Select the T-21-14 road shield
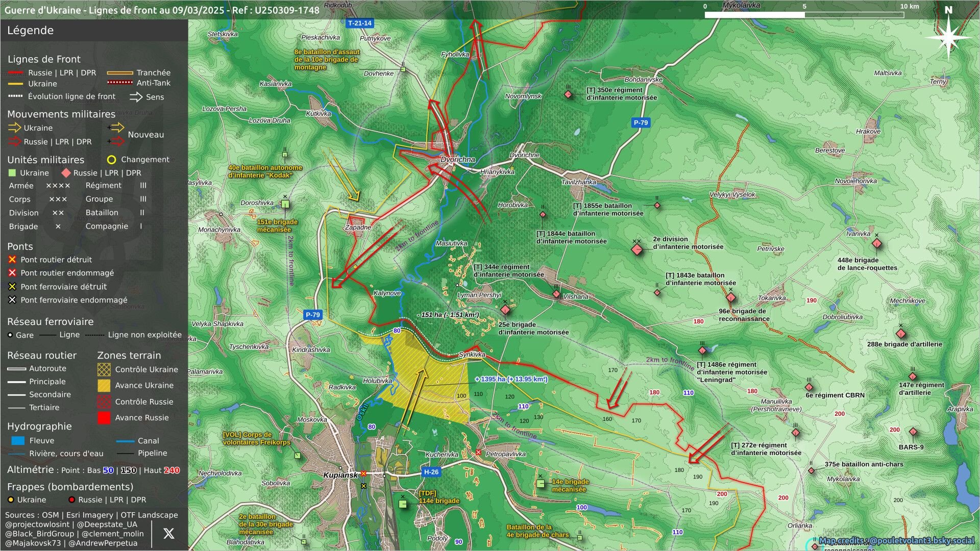The height and width of the screenshot is (551, 980). [360, 23]
